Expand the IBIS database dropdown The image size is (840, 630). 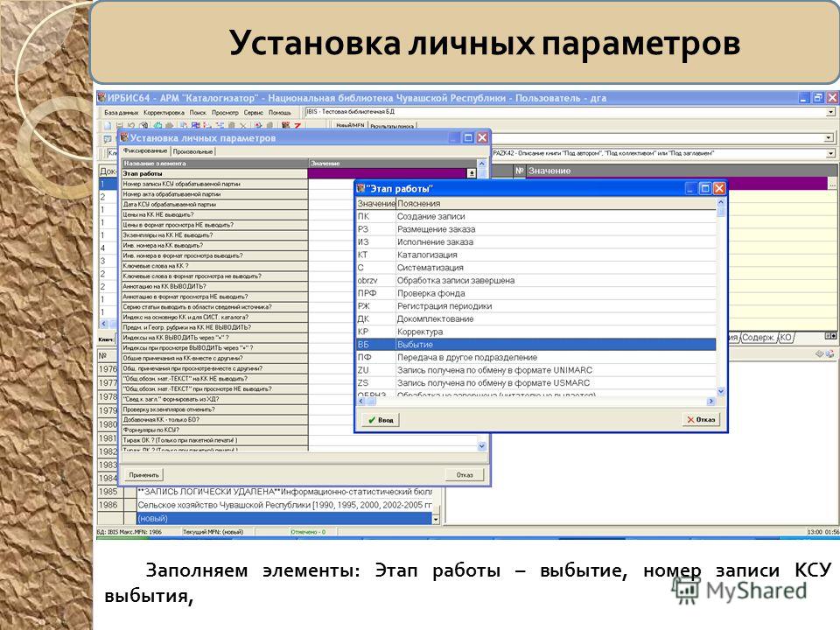click(x=830, y=112)
